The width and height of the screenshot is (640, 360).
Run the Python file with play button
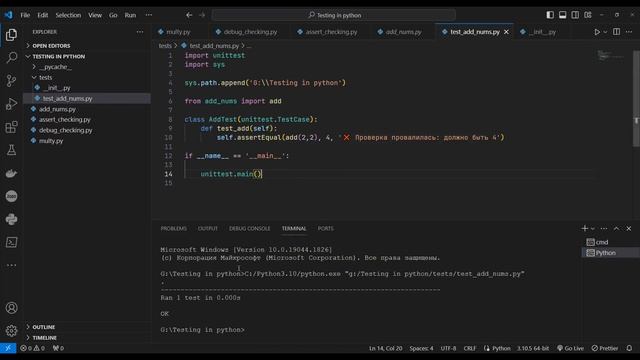click(x=597, y=32)
